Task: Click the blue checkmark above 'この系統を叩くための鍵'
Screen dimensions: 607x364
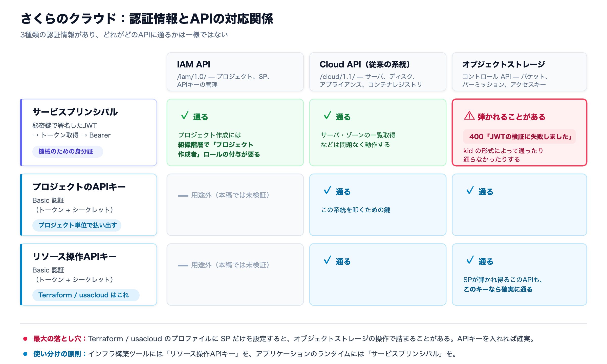Action: (327, 190)
